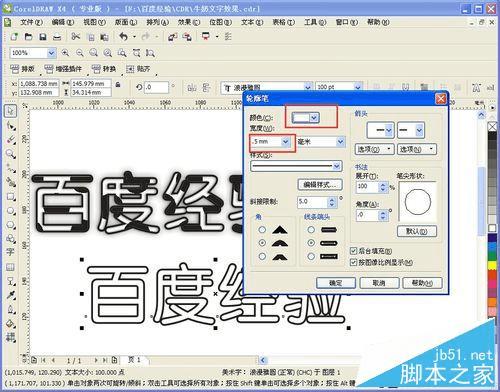The width and height of the screenshot is (500, 392).
Task: Select the butt line cap radio button
Action: pos(311,230)
